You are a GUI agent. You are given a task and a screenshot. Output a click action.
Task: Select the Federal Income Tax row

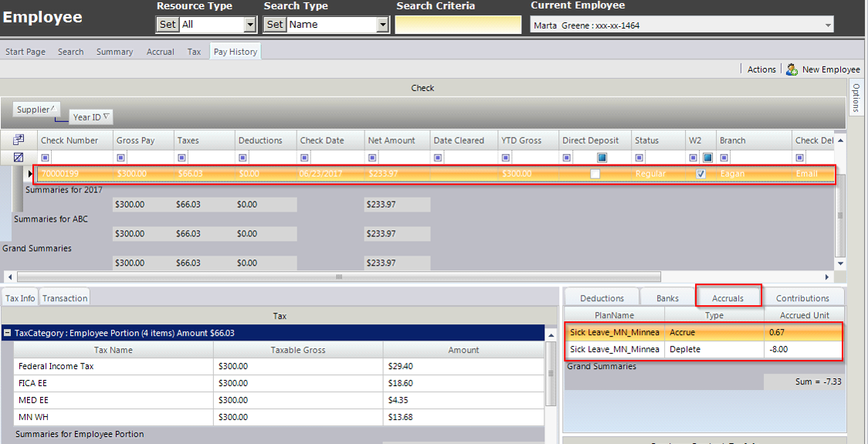(x=279, y=366)
